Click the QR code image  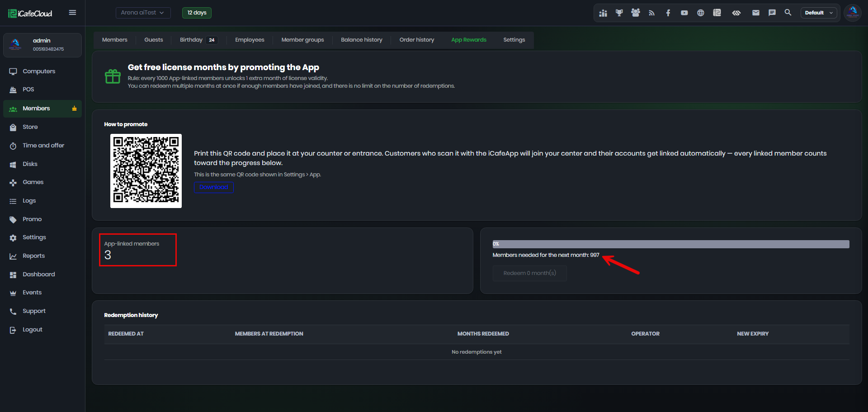146,171
